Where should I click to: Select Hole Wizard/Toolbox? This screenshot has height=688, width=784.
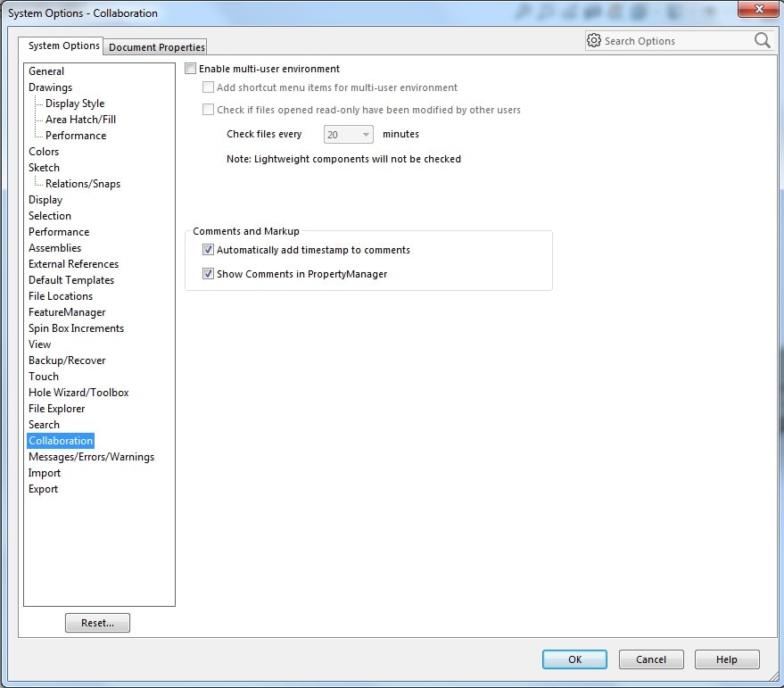78,393
